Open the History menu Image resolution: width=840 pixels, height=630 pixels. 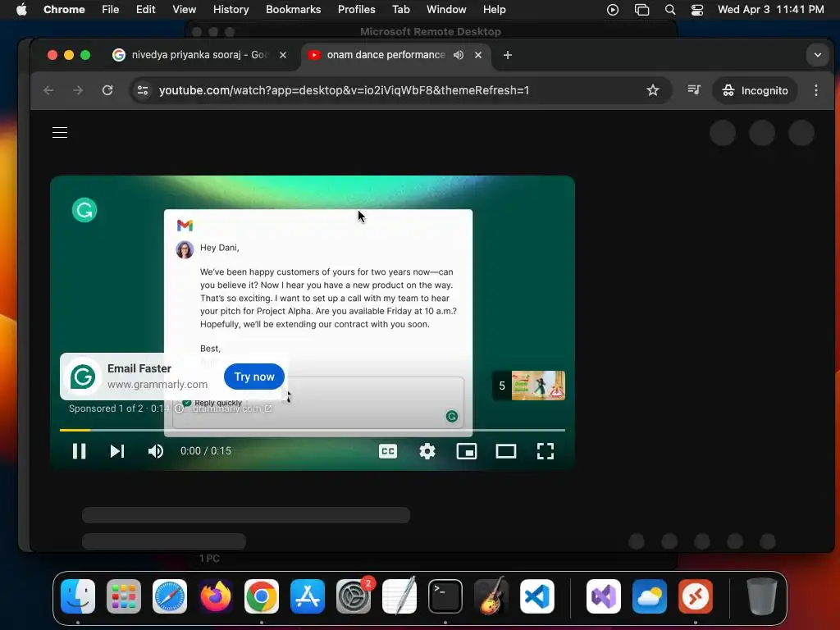[x=231, y=9]
